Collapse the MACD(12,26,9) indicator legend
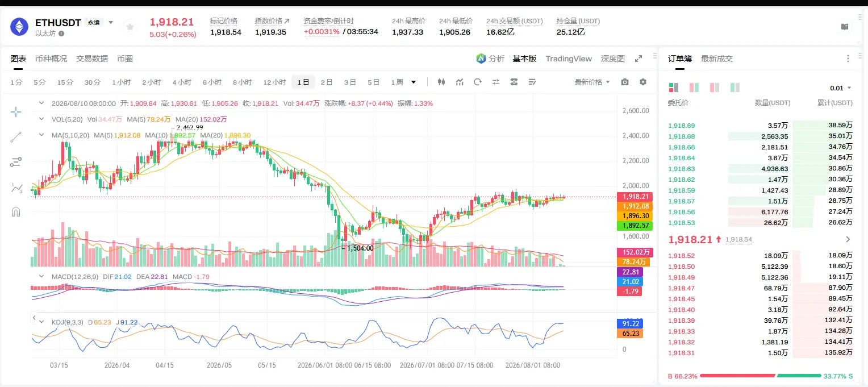868x387 pixels. click(41, 276)
